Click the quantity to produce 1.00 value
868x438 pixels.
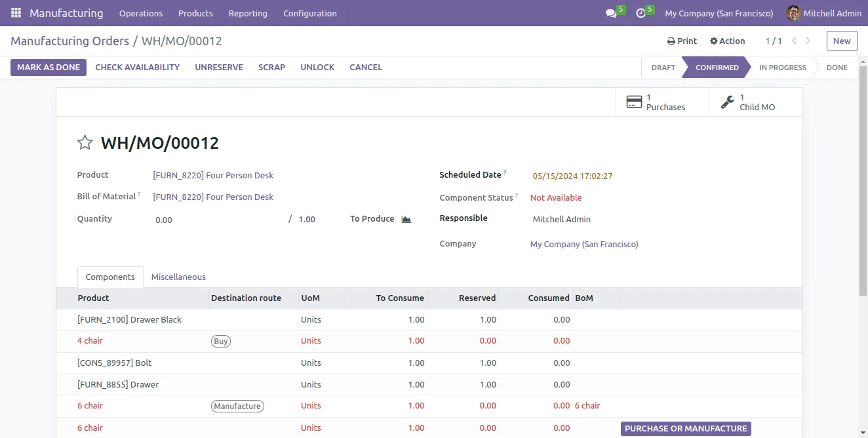pos(307,220)
